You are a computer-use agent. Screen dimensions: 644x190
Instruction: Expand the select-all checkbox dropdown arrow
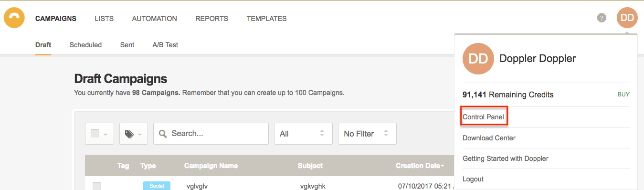click(106, 135)
